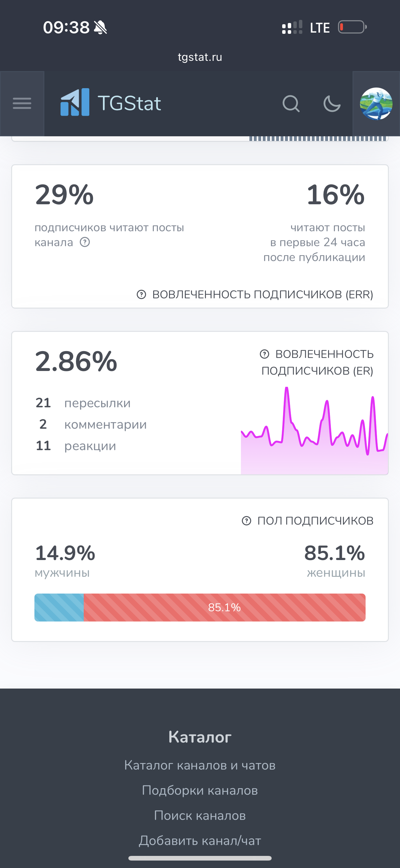This screenshot has height=868, width=400.
Task: Open the profile avatar
Action: tap(376, 104)
